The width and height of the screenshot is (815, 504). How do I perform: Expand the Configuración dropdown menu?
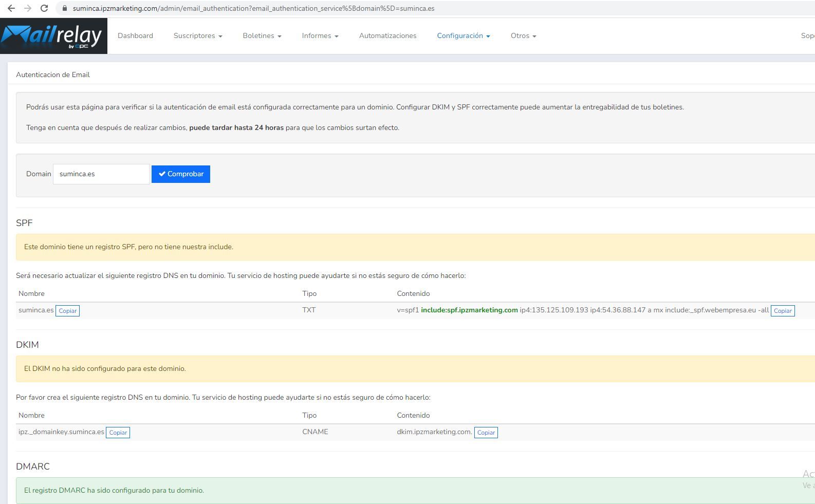[464, 35]
